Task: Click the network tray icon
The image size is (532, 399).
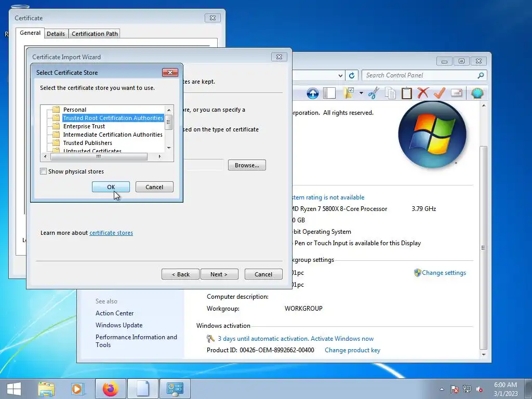Action: coord(467,389)
